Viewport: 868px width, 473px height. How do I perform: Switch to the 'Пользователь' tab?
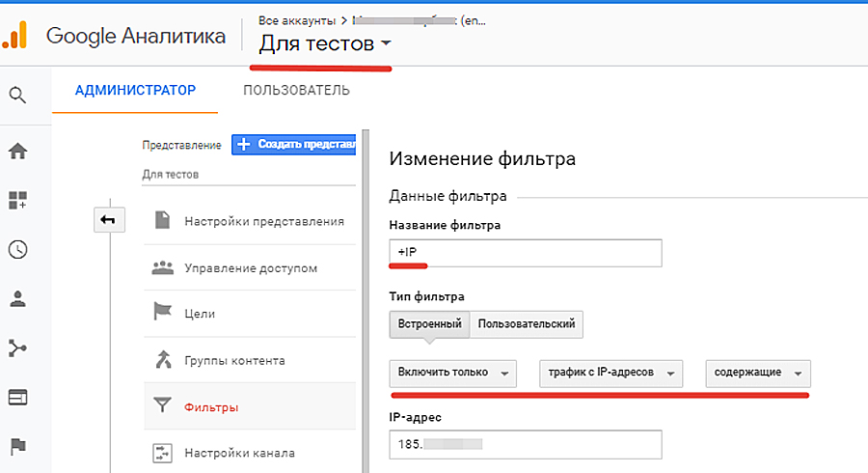(296, 91)
